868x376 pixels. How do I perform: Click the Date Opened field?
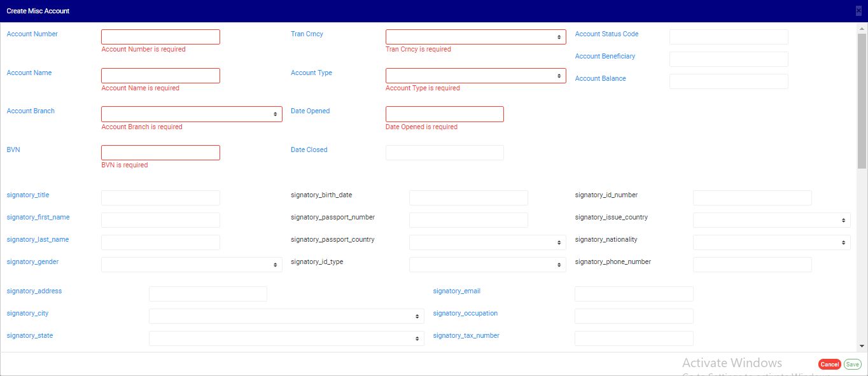[444, 114]
